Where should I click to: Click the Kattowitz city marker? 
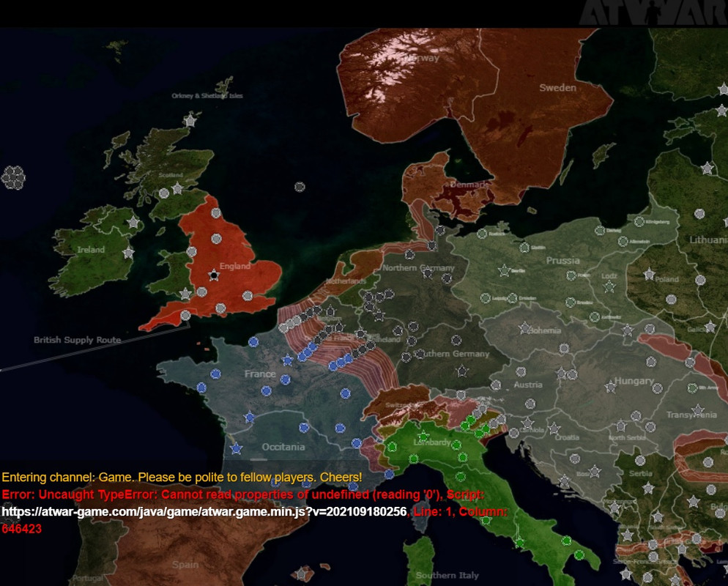594,317
